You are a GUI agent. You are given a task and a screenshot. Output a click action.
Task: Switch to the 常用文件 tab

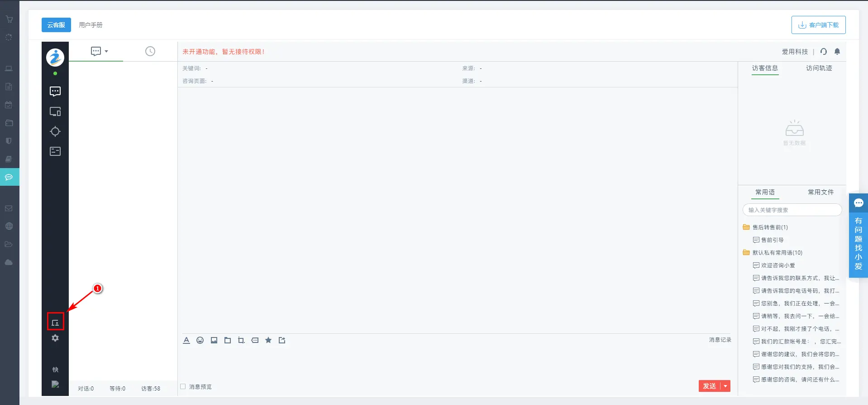[x=820, y=192]
